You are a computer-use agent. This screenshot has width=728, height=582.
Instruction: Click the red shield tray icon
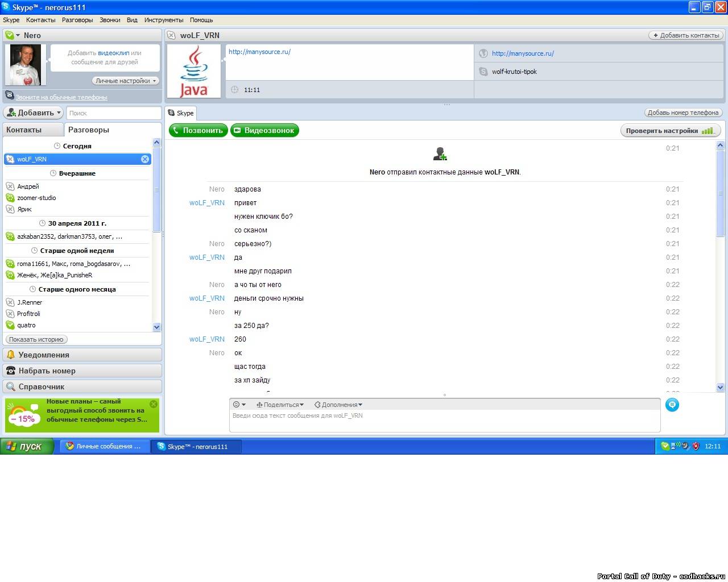coord(696,446)
